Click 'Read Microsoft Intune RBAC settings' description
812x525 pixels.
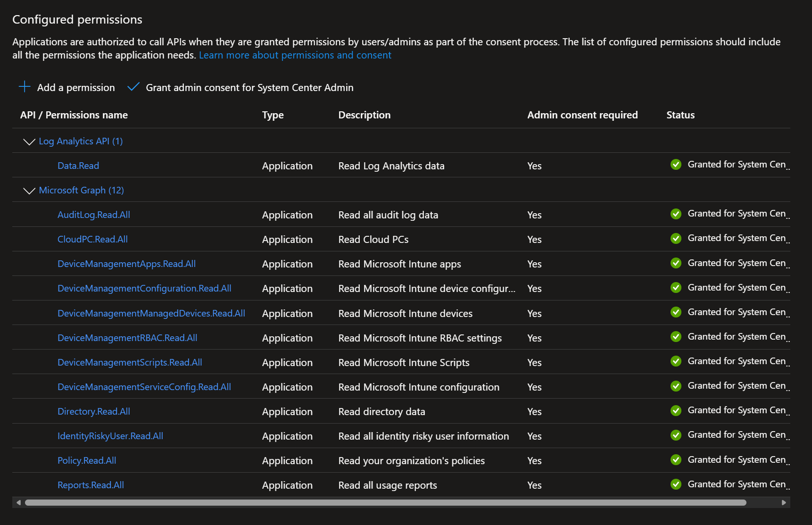pos(420,338)
